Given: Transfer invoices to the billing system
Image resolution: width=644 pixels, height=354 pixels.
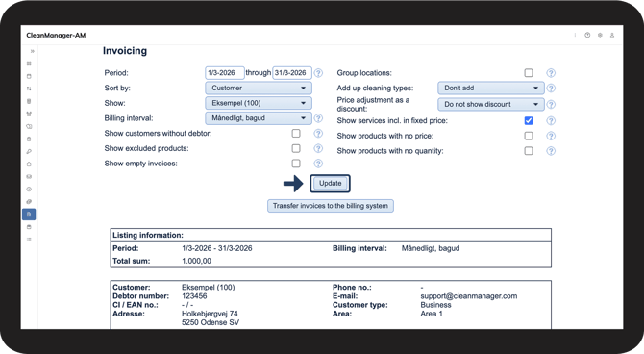Looking at the screenshot, I should coord(331,206).
